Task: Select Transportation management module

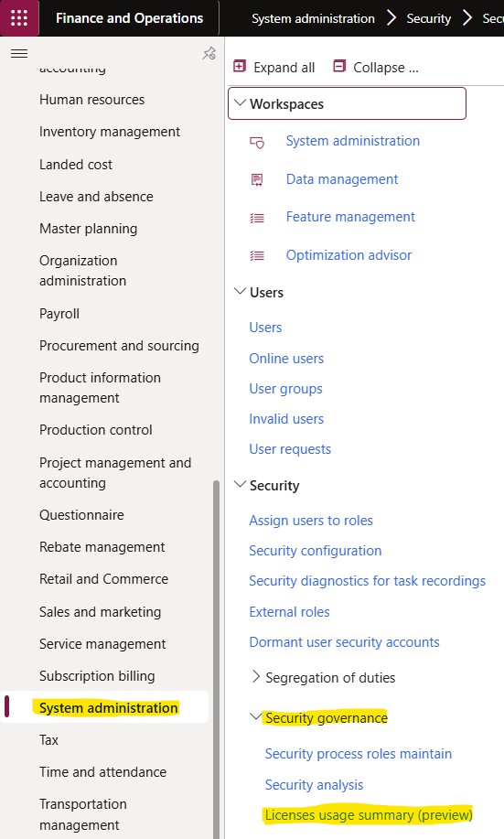Action: coord(83,814)
